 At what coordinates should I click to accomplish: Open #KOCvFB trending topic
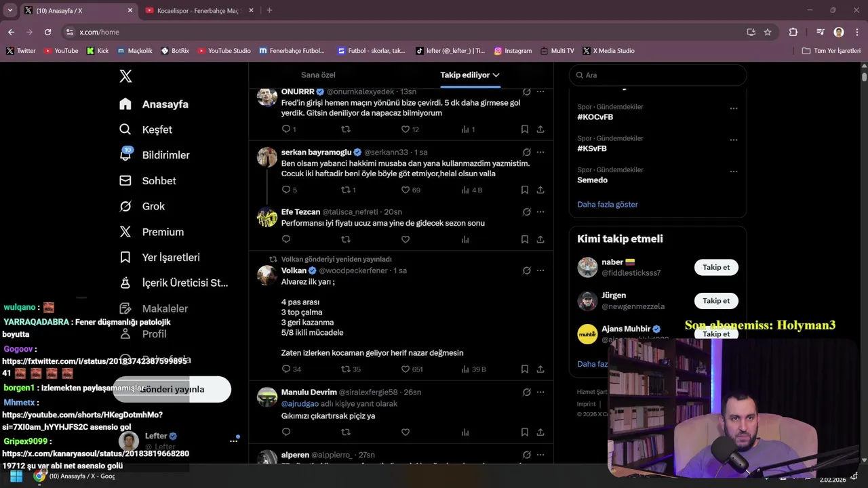pyautogui.click(x=595, y=117)
